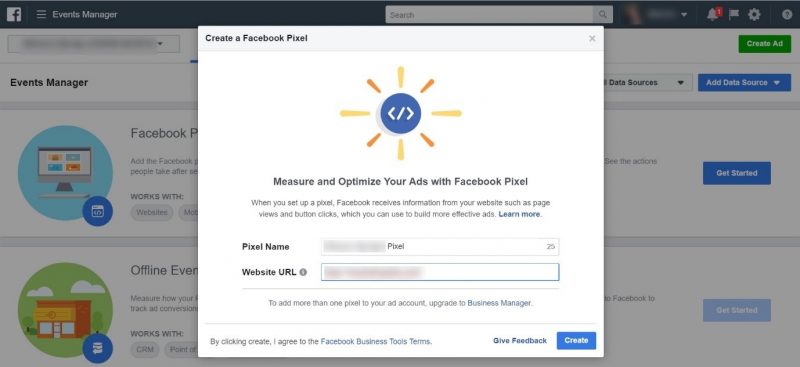Viewport: 800px width, 367px height.
Task: Open the profile account dropdown arrow
Action: coord(684,15)
